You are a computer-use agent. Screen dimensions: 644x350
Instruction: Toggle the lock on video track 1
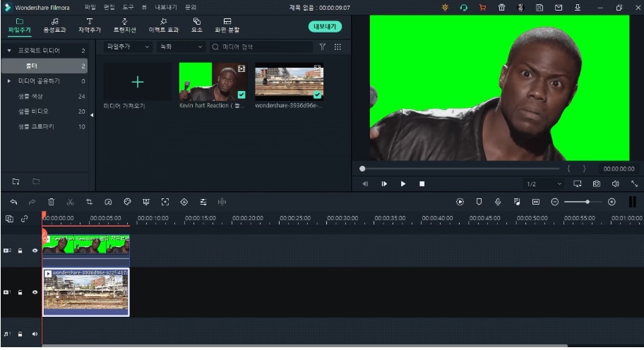20,292
